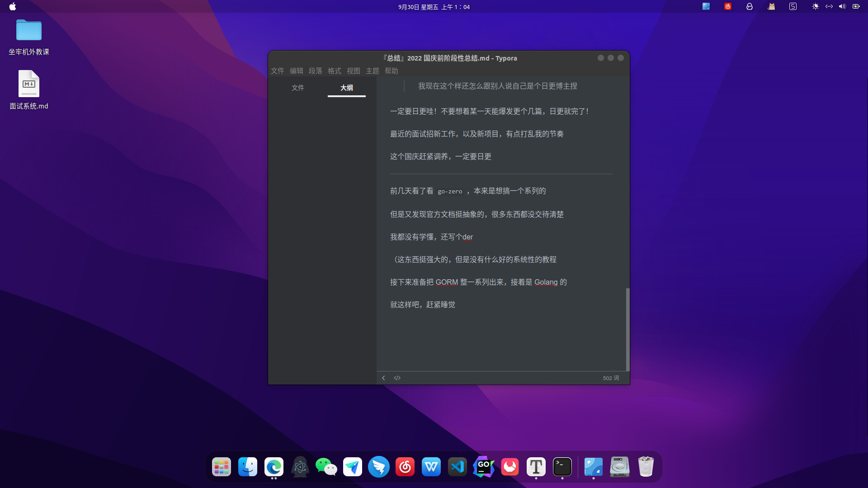Open the 主题 menu in Typora
Viewport: 868px width, 488px height.
click(373, 71)
